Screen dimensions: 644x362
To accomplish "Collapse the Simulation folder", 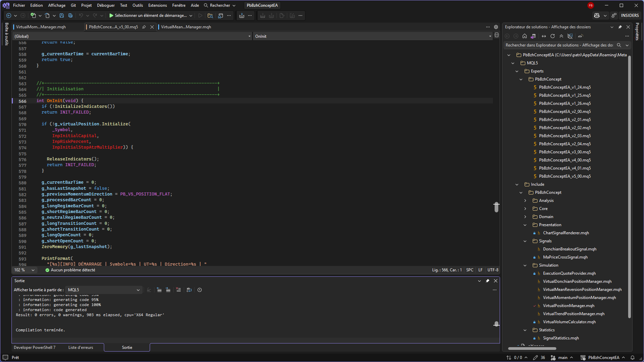I will pos(525,265).
